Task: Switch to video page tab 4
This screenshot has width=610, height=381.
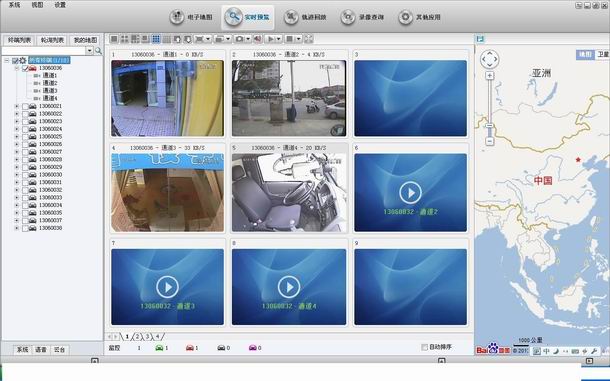Action: [157, 337]
